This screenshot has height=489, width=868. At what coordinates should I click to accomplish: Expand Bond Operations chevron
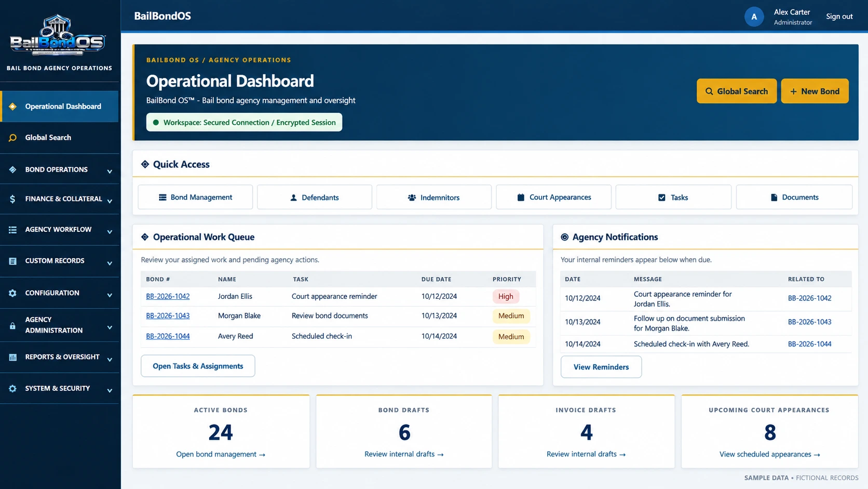(x=110, y=171)
